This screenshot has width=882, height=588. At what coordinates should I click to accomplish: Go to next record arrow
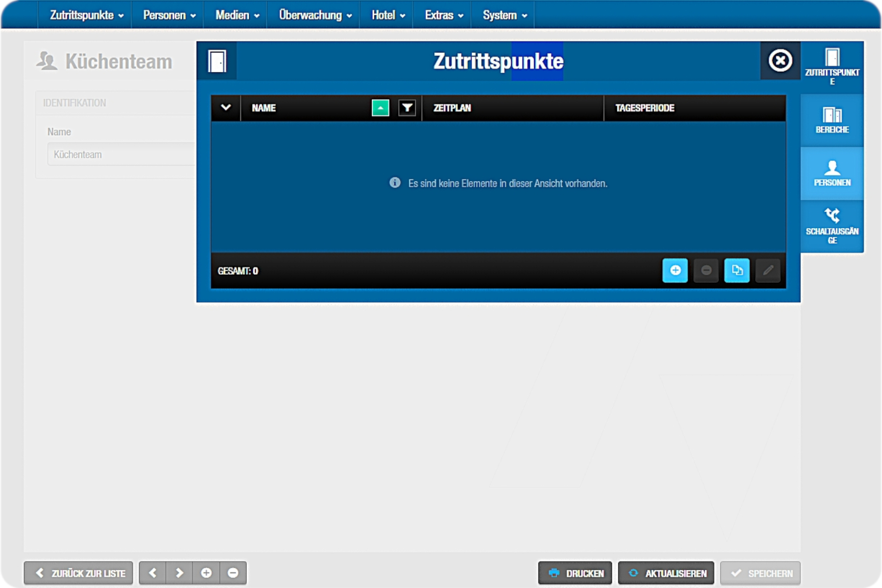pyautogui.click(x=179, y=573)
